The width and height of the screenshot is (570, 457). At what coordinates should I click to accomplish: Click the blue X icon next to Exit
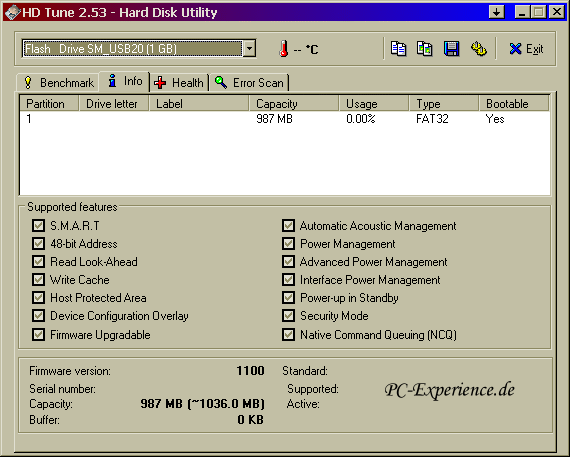tap(515, 49)
